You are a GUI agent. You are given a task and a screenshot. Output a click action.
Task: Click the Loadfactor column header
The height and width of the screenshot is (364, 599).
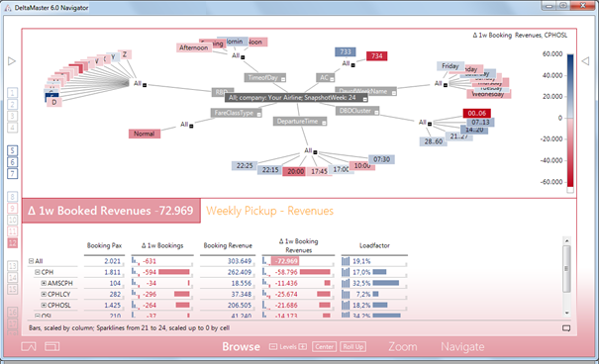point(374,245)
